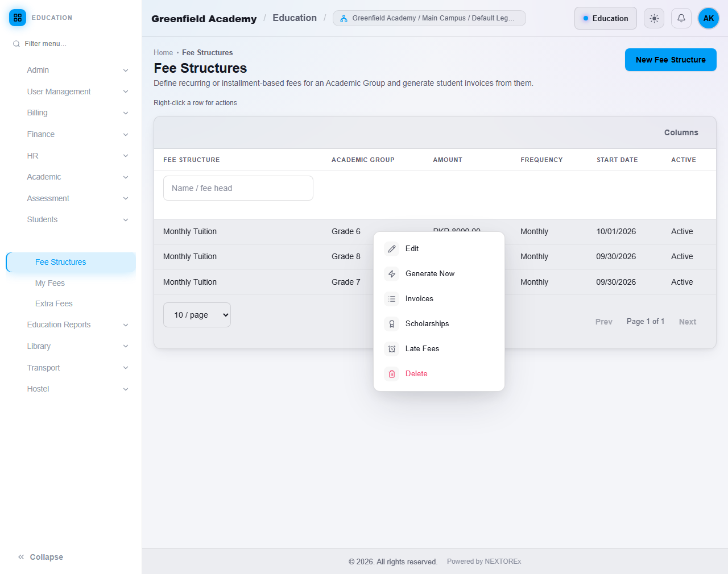Image resolution: width=728 pixels, height=574 pixels.
Task: Open notifications bell icon
Action: pyautogui.click(x=681, y=18)
